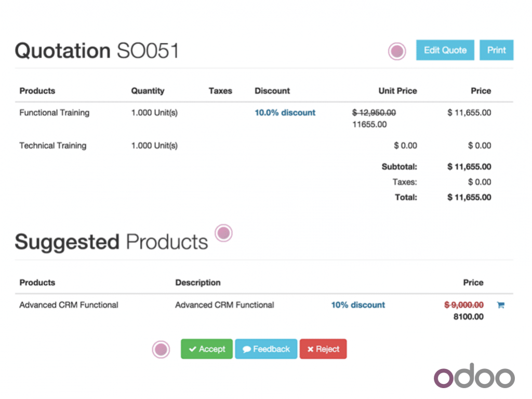Accept the quotation

pos(207,349)
